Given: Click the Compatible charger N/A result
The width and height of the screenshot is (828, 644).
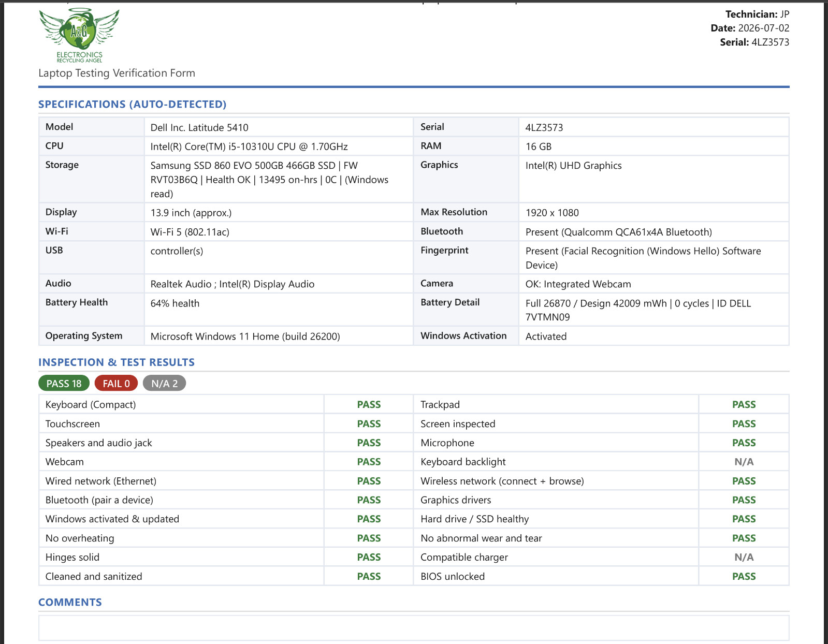Looking at the screenshot, I should click(x=744, y=558).
